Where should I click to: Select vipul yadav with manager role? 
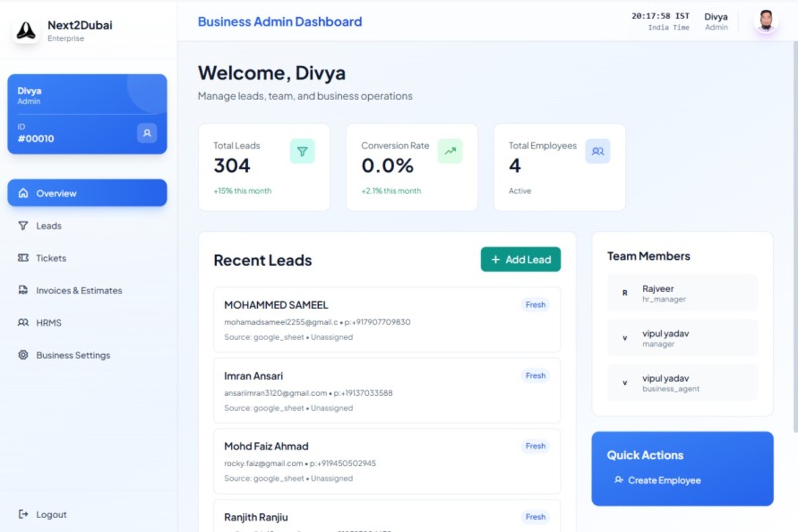click(x=683, y=338)
